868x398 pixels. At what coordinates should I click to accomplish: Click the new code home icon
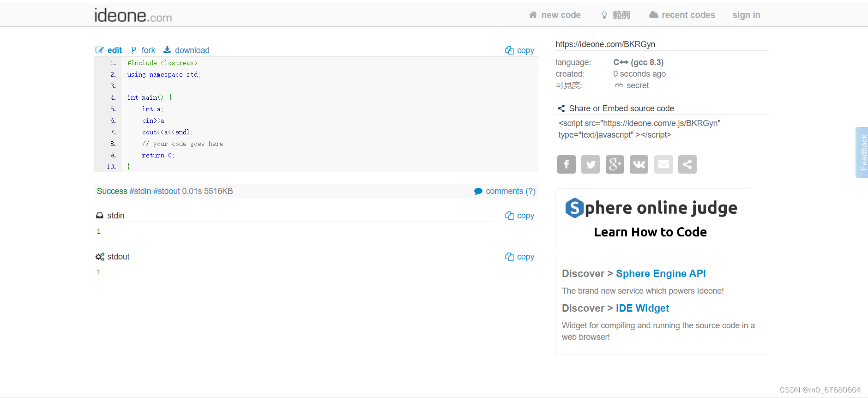click(x=533, y=15)
